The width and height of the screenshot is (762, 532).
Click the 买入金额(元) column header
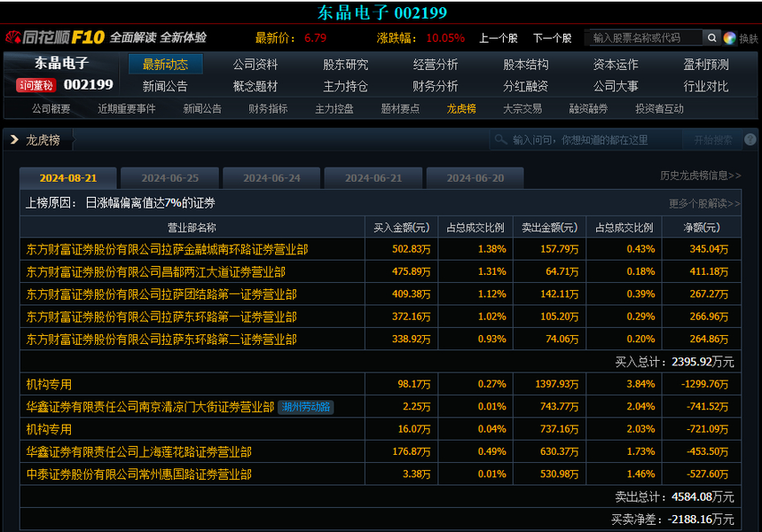402,227
